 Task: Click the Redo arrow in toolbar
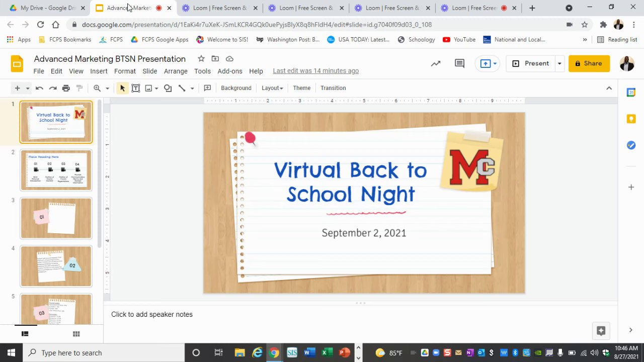(53, 88)
